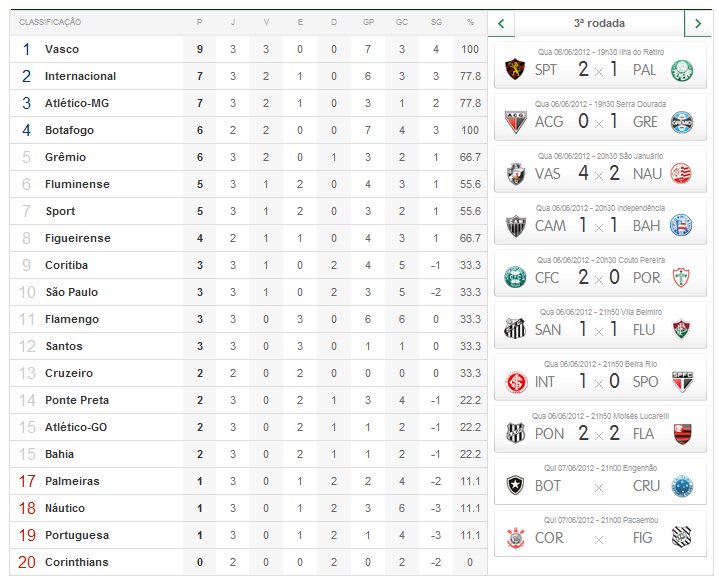Viewport: 719px width, 580px height.
Task: Click the Palmeiras crest in first match
Action: [682, 69]
